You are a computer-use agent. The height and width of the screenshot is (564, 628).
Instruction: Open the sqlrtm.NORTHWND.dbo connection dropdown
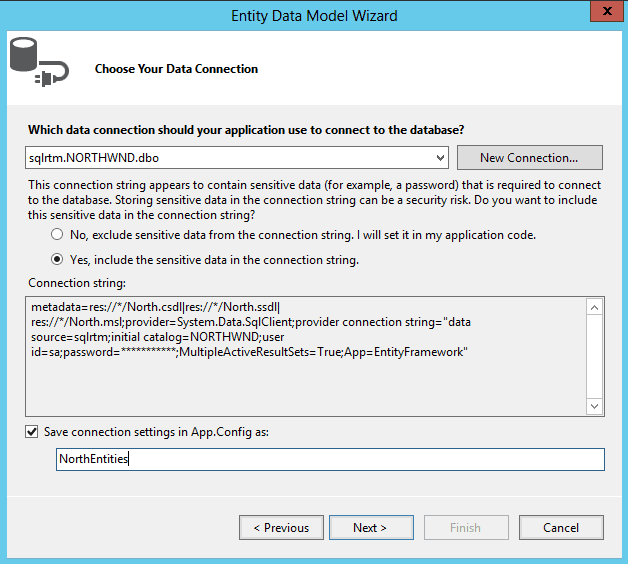tap(237, 157)
